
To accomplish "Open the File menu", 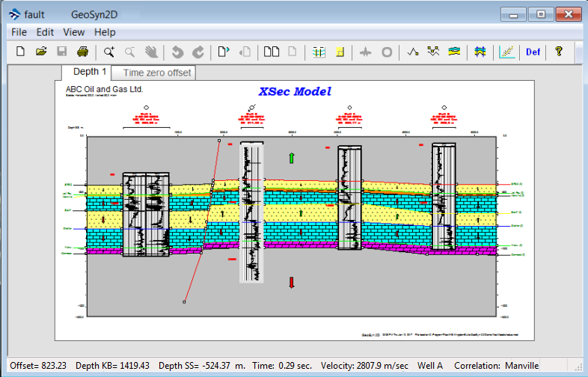I will pos(19,32).
